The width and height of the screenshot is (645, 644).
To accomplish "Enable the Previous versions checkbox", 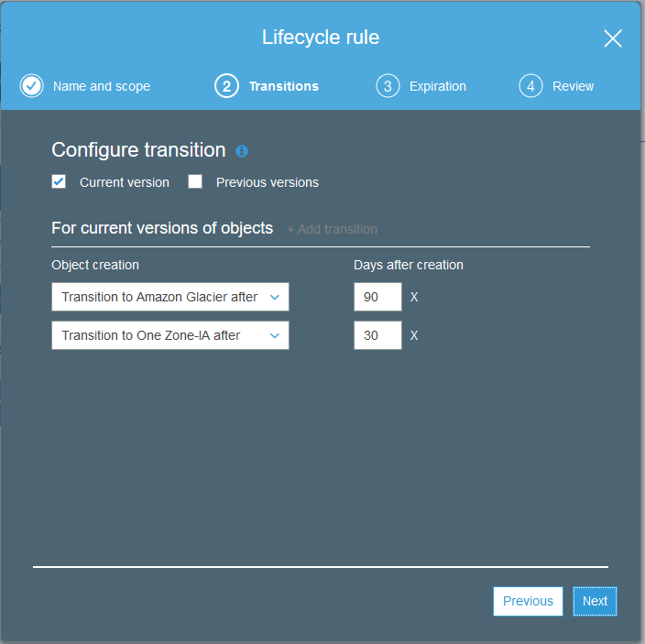I will (x=195, y=181).
